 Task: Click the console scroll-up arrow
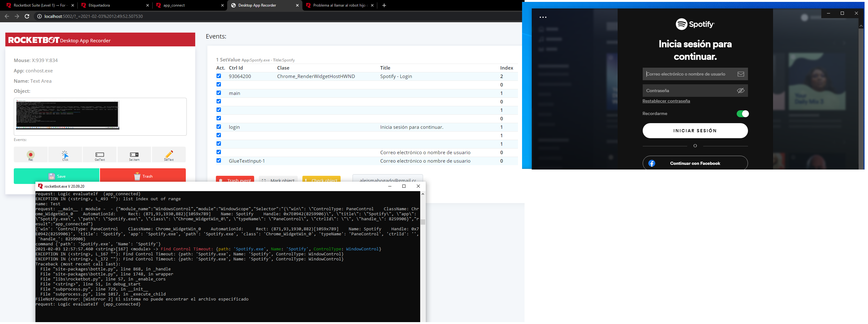[422, 194]
